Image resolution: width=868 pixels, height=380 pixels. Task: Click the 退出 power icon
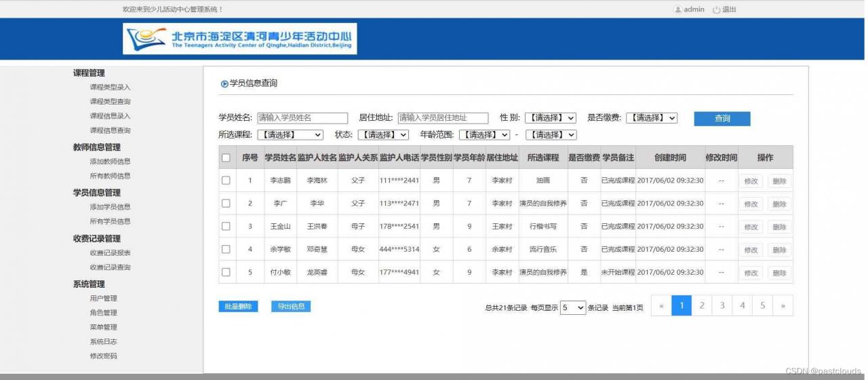coord(716,9)
